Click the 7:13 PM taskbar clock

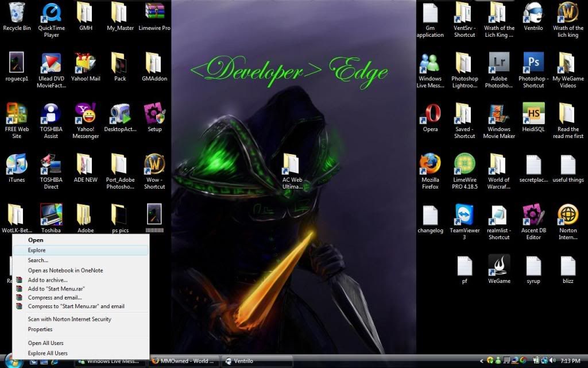(570, 361)
